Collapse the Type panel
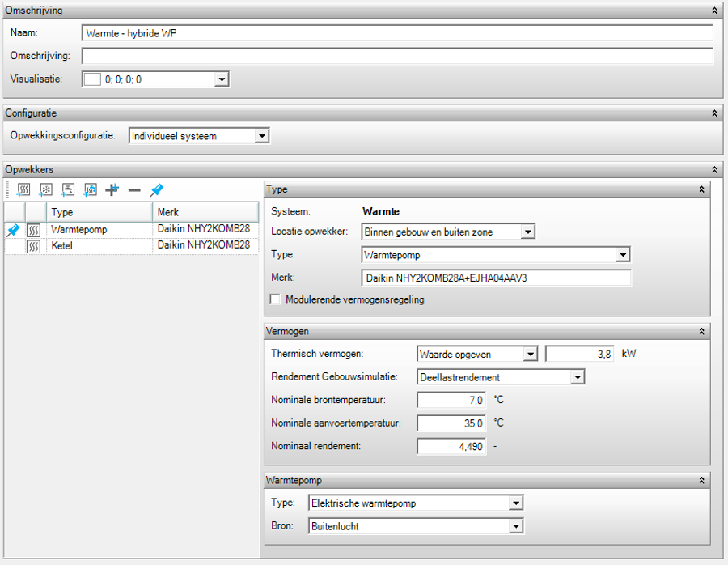This screenshot has width=728, height=565. click(701, 189)
